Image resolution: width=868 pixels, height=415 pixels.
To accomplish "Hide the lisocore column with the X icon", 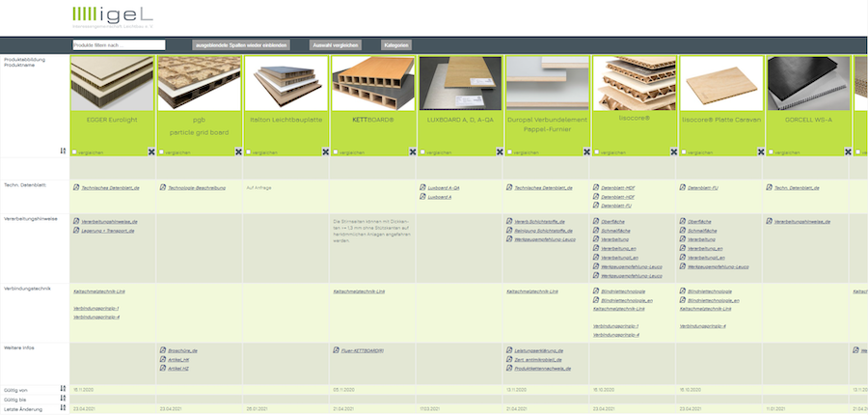I will pyautogui.click(x=674, y=152).
